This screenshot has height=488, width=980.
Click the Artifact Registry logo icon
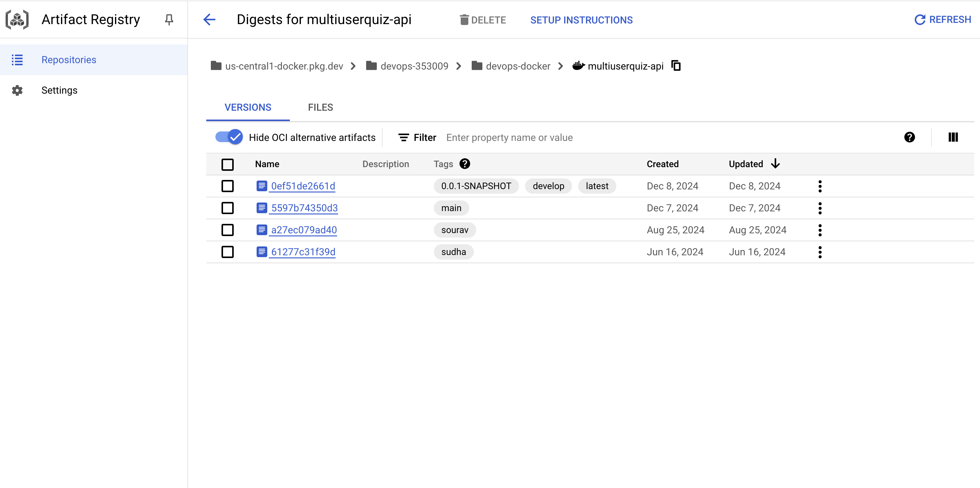pyautogui.click(x=17, y=20)
